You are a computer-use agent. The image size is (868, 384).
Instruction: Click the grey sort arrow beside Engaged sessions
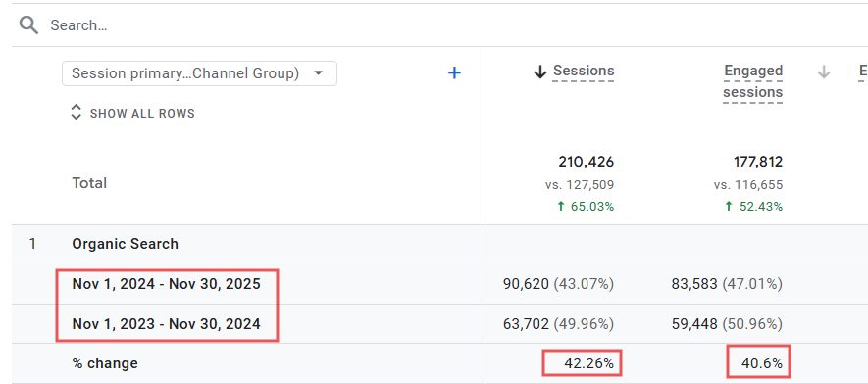pos(824,72)
